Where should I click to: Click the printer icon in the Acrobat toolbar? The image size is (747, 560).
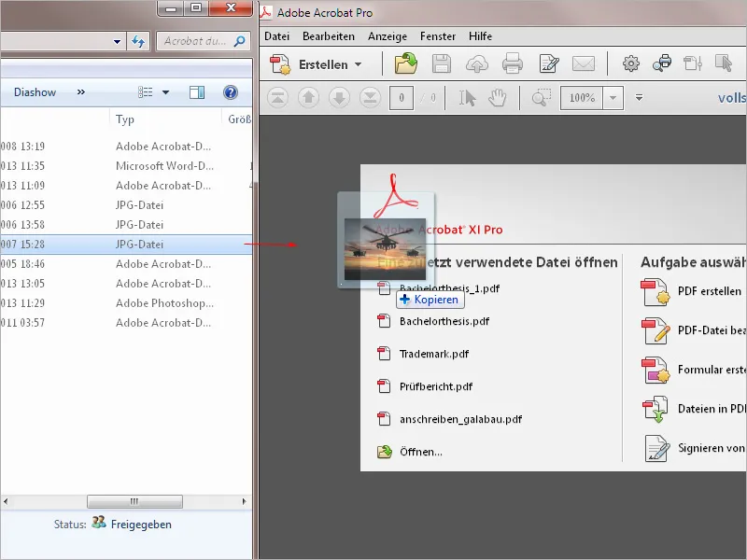click(x=512, y=63)
